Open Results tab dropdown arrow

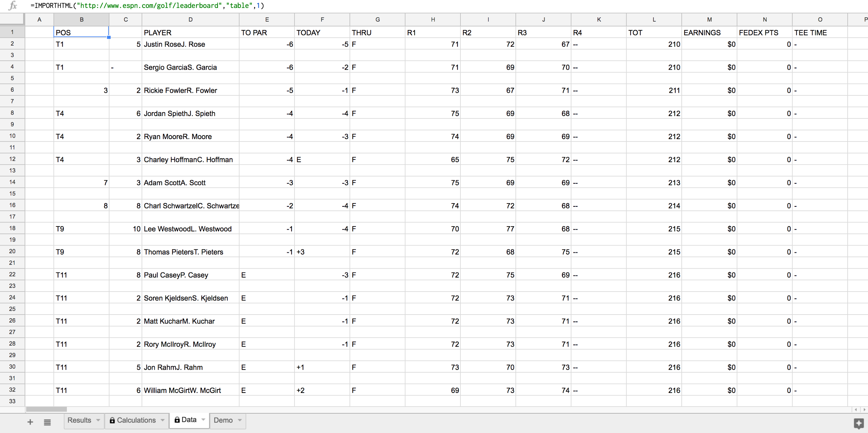[x=98, y=420]
